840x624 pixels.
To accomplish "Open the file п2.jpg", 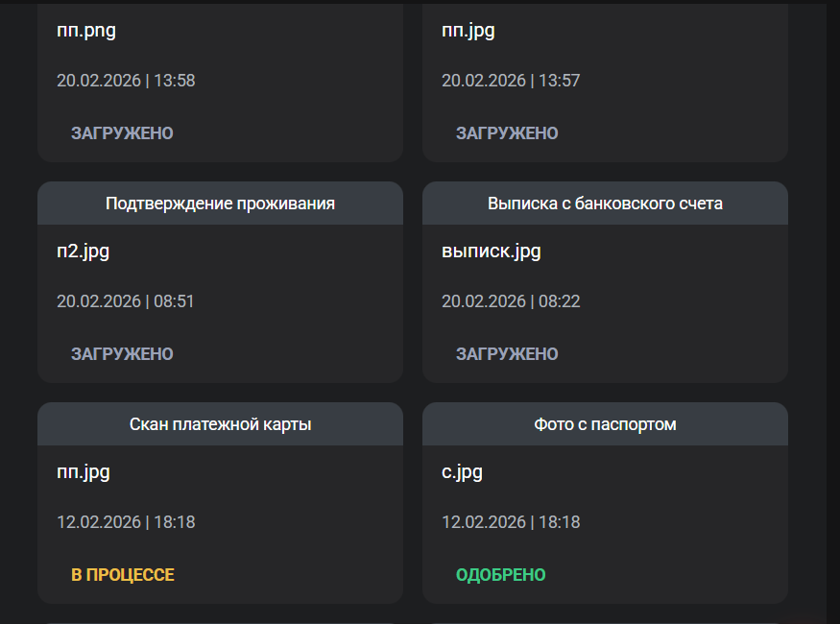I will point(83,252).
